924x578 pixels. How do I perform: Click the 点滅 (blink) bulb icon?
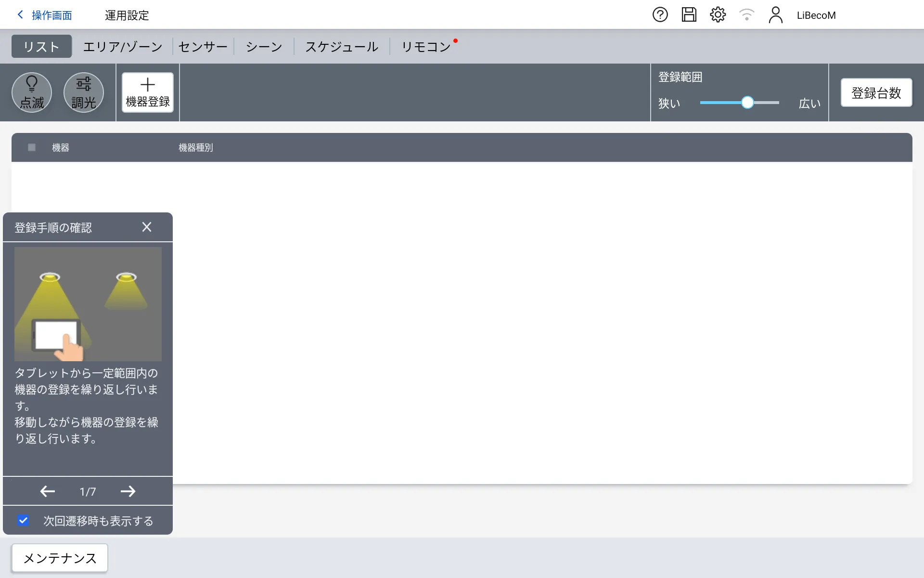point(32,92)
